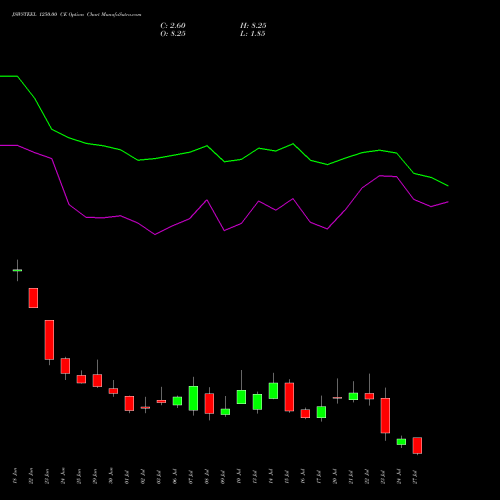This screenshot has width=500, height=500.
Task: Click the 22 Jun date axis label
Action: click(31, 476)
